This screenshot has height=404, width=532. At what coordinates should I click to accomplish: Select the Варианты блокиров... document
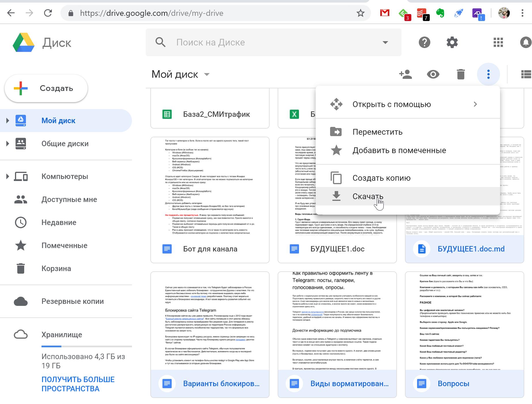pyautogui.click(x=210, y=335)
